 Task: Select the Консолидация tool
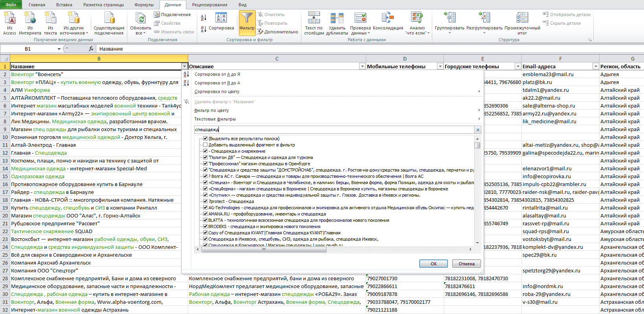(x=388, y=24)
